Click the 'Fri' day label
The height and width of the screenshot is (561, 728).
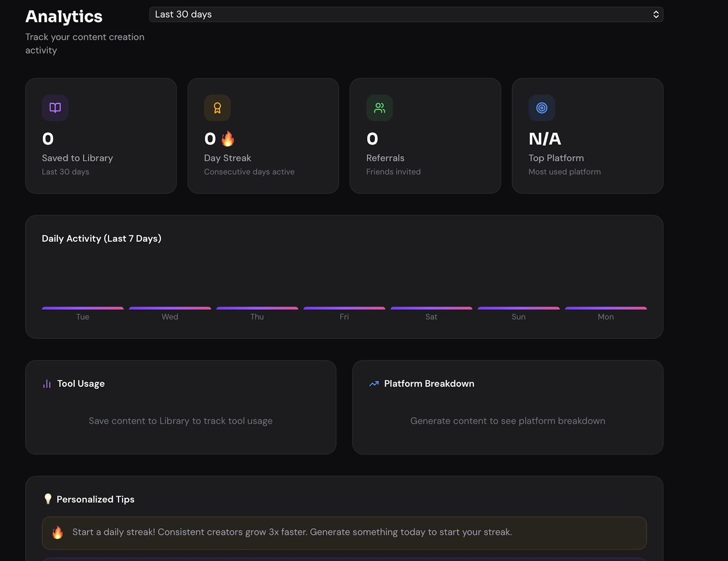click(344, 317)
